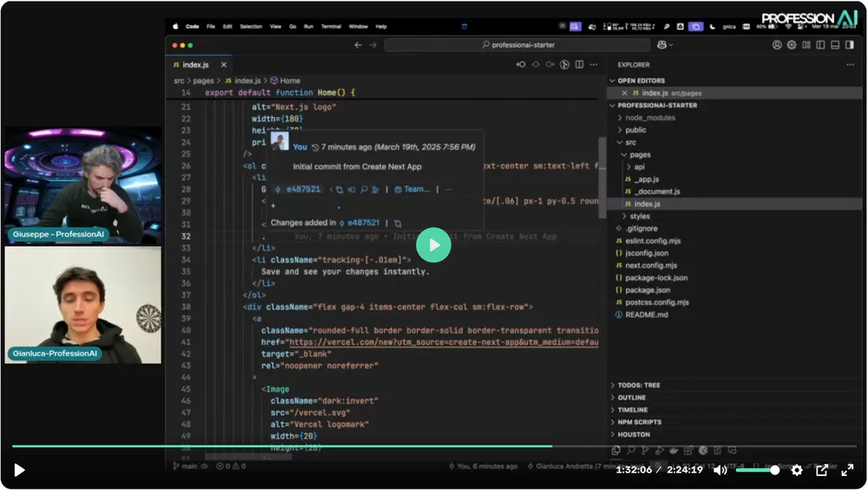Image resolution: width=868 pixels, height=490 pixels.
Task: Collapse the pages folder
Action: point(640,155)
